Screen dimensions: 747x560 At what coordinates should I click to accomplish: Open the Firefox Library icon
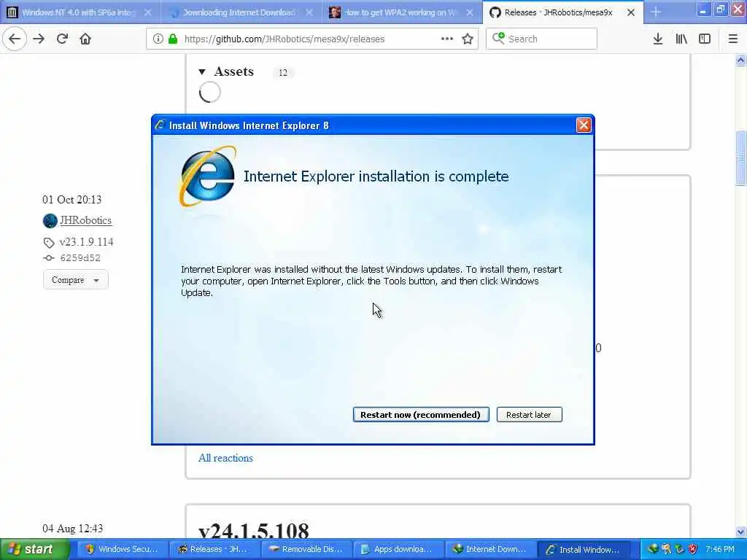click(681, 39)
